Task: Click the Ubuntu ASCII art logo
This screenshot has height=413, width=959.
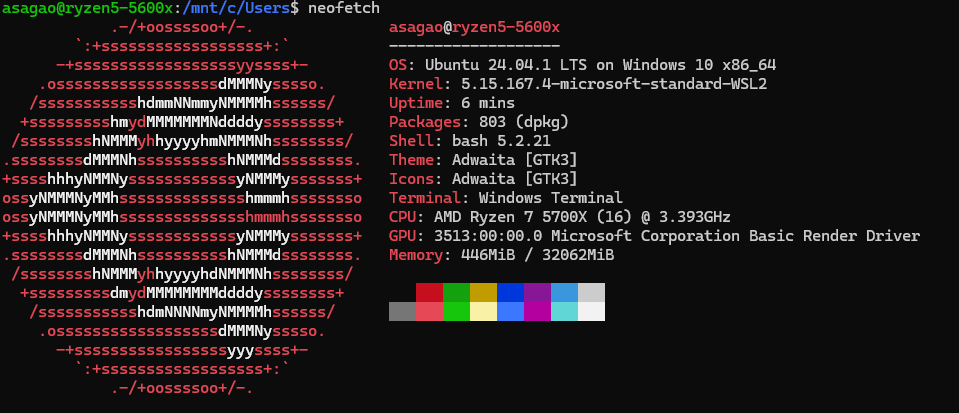Action: point(182,208)
